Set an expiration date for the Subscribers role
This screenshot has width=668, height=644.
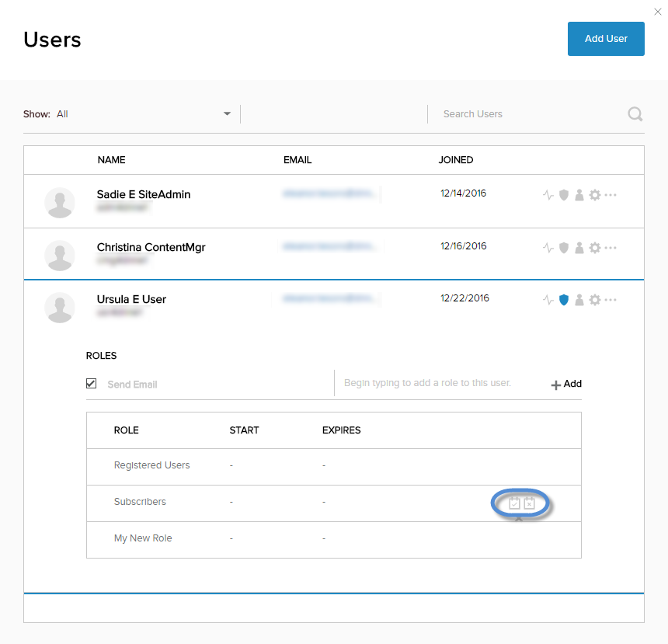coord(527,503)
